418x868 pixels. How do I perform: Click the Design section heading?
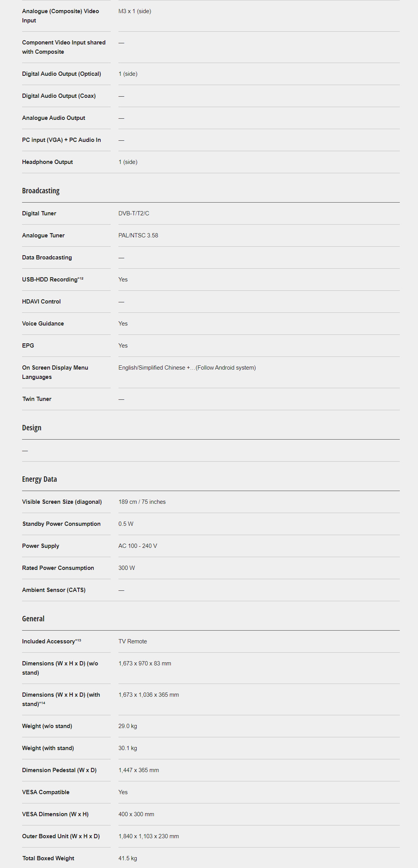[x=32, y=428]
